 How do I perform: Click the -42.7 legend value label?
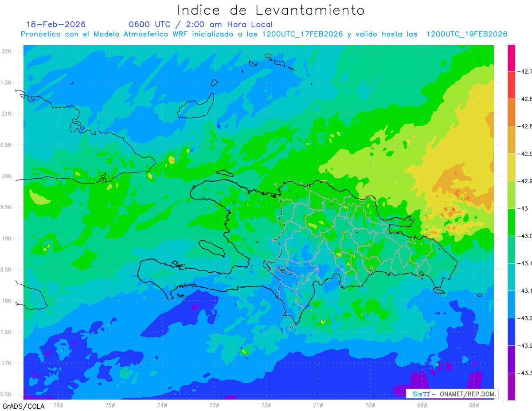pos(526,71)
